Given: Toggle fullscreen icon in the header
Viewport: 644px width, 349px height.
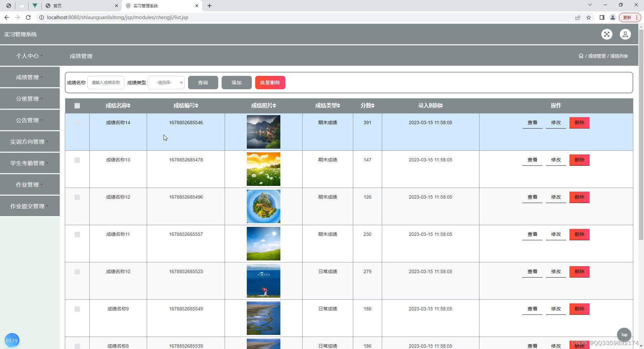Looking at the screenshot, I should (x=607, y=34).
